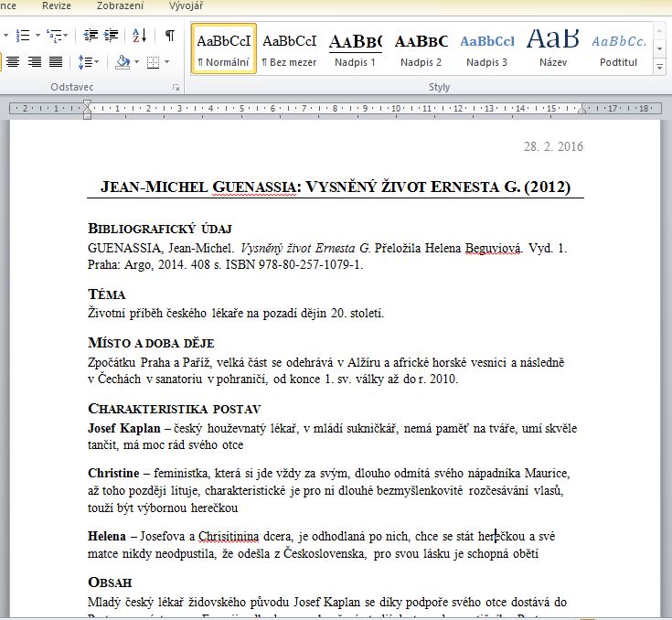Sort text alphabetically A to Z
The image size is (672, 620).
139,35
